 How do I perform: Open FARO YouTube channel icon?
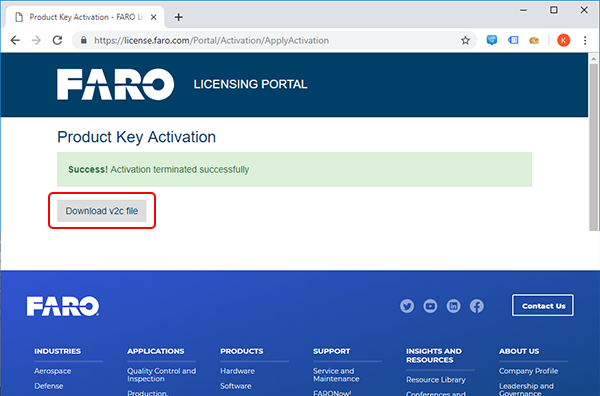coord(430,306)
